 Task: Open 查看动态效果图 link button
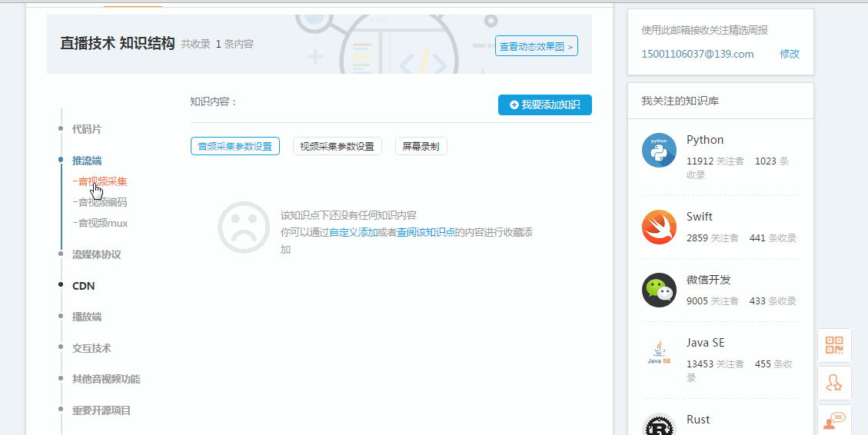pyautogui.click(x=537, y=46)
